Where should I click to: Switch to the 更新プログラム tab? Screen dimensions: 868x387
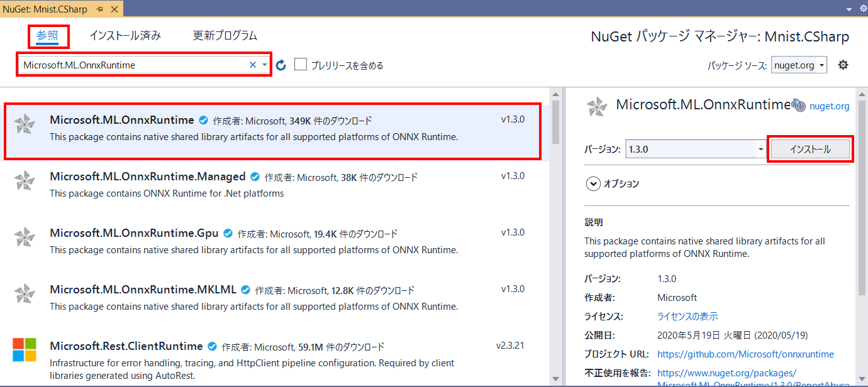tap(225, 36)
